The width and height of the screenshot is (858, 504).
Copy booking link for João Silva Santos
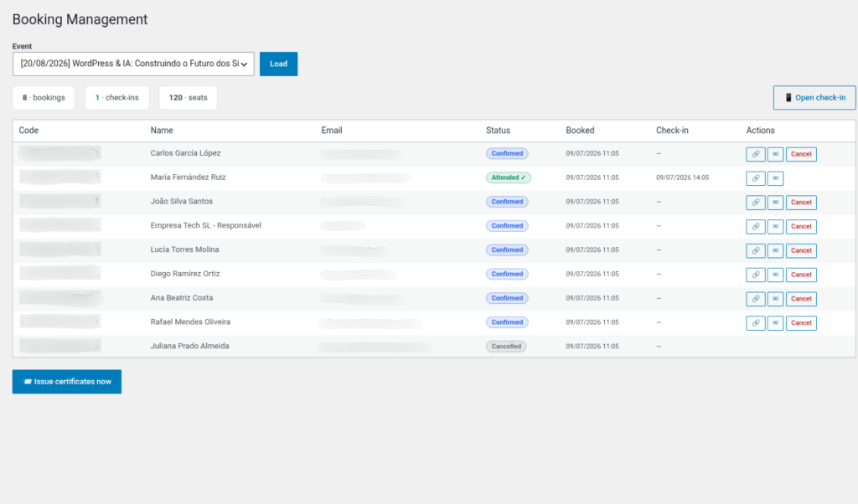point(755,203)
